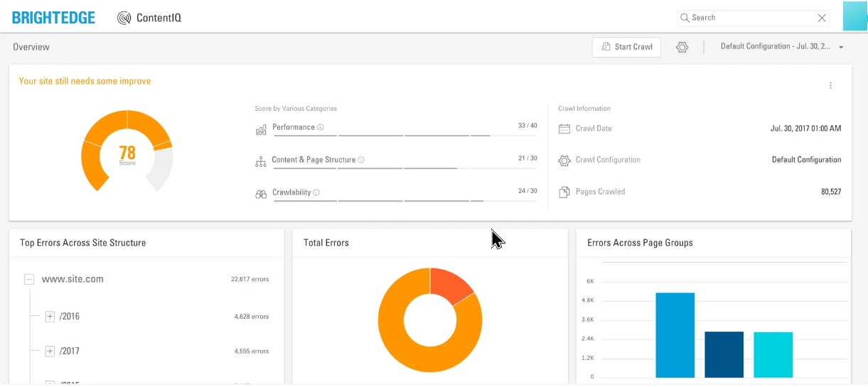Click the /2017 tree row label
Viewport: 868px width, 387px height.
tap(70, 351)
